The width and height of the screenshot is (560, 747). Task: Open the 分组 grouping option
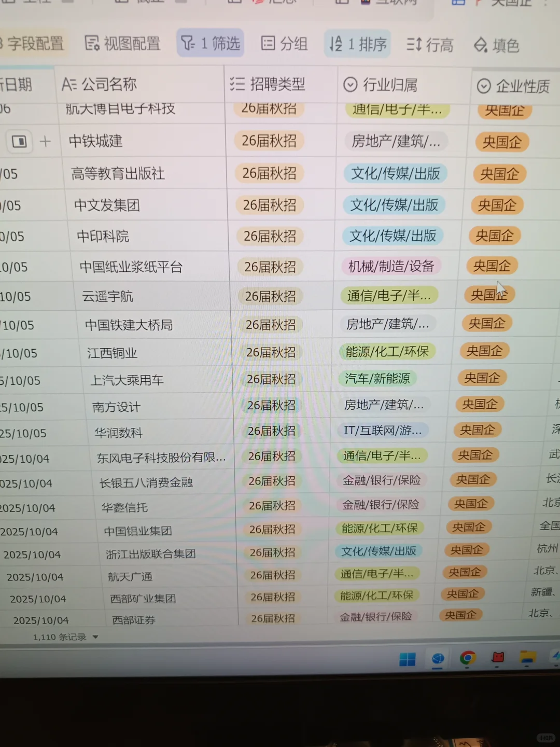(284, 44)
